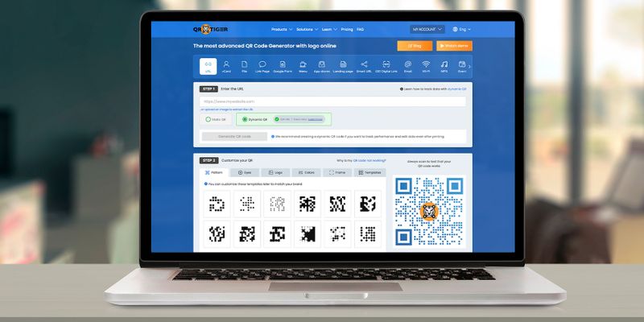Open the Learn dropdown menu
The height and width of the screenshot is (322, 644).
[x=329, y=30]
